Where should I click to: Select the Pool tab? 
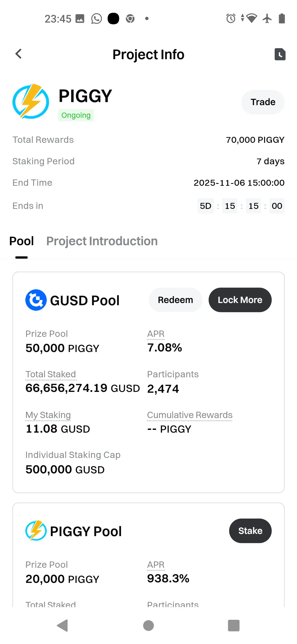[21, 241]
